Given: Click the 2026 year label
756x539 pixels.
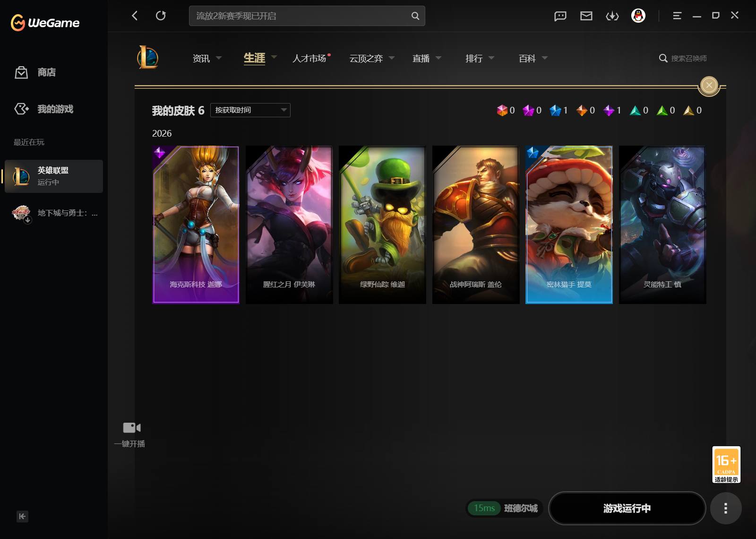Looking at the screenshot, I should (162, 134).
